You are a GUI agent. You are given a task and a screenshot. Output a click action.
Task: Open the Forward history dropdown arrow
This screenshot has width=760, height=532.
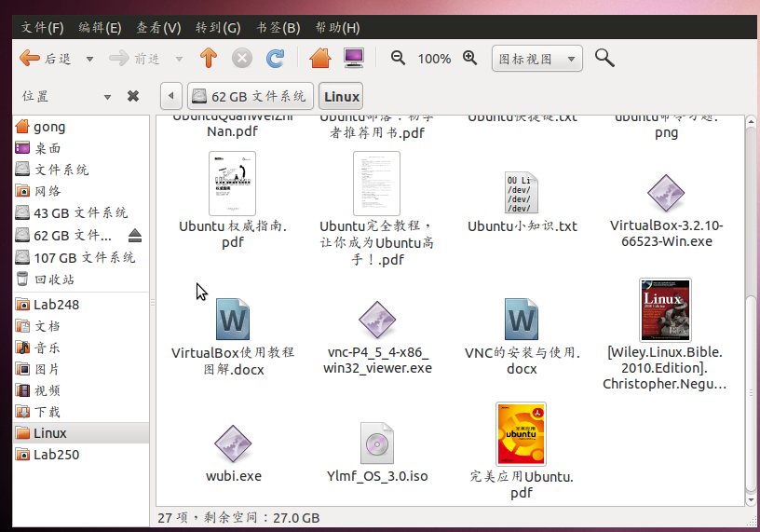[x=179, y=60]
